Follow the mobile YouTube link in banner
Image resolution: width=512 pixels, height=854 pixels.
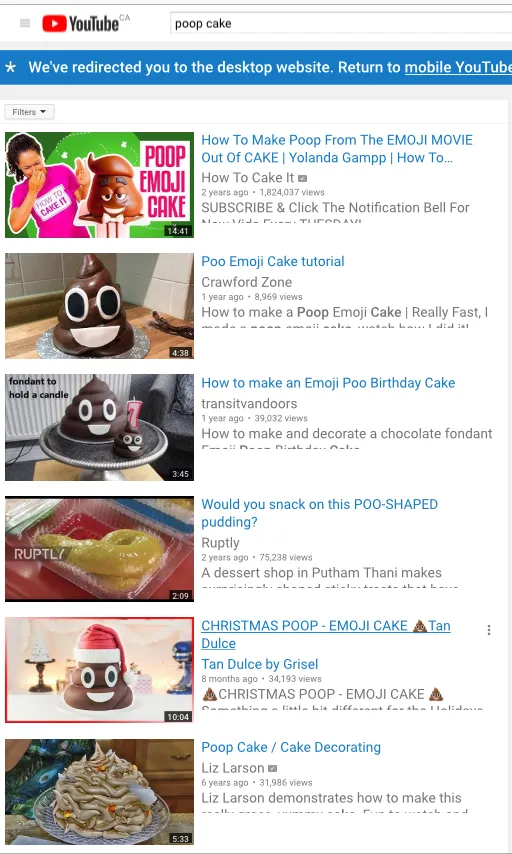coord(458,68)
